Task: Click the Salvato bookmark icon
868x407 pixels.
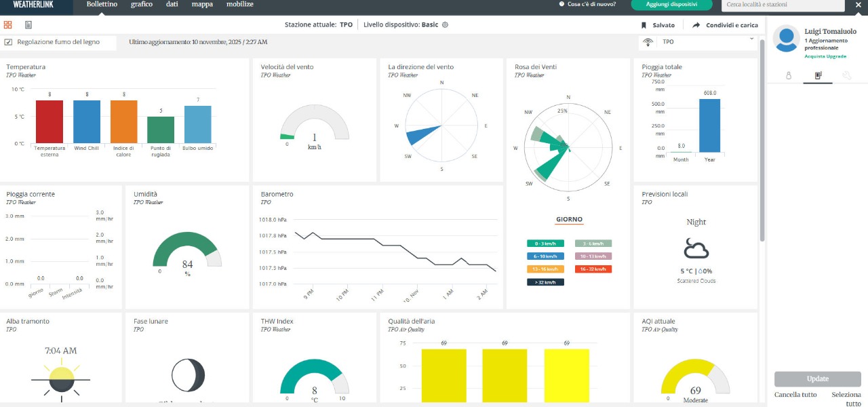Action: tap(644, 25)
